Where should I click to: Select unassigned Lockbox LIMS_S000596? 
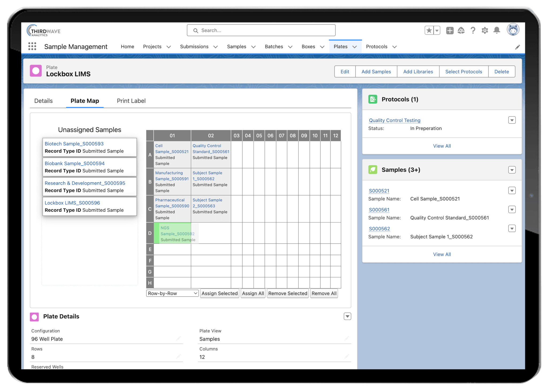90,206
